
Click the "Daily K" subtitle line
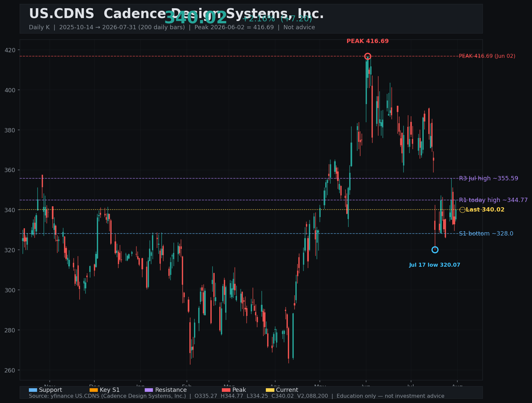(172, 27)
